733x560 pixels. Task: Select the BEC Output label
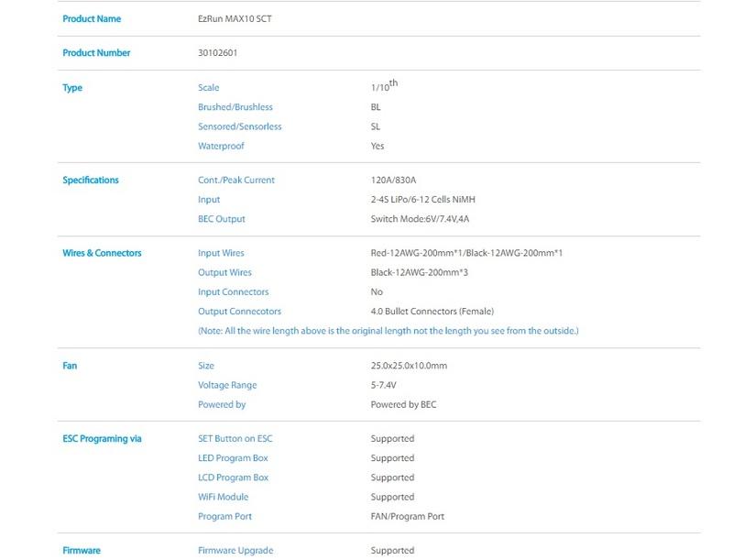(x=221, y=219)
